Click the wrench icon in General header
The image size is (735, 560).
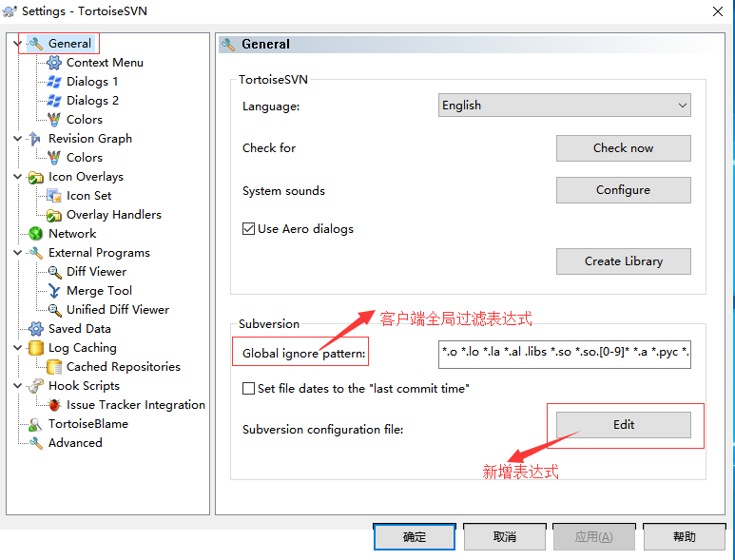[228, 45]
